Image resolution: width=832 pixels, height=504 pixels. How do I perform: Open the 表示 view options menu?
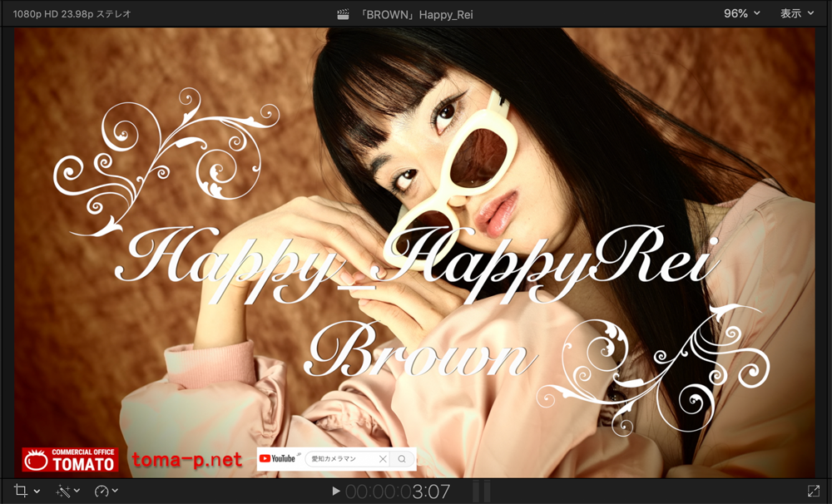pos(796,14)
